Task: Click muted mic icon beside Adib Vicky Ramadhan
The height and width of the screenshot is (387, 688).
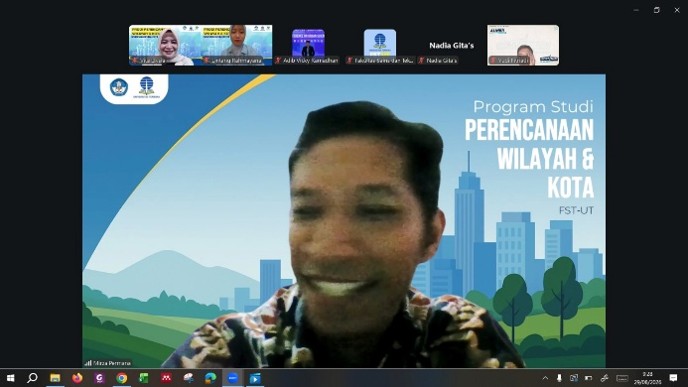Action: pos(278,60)
